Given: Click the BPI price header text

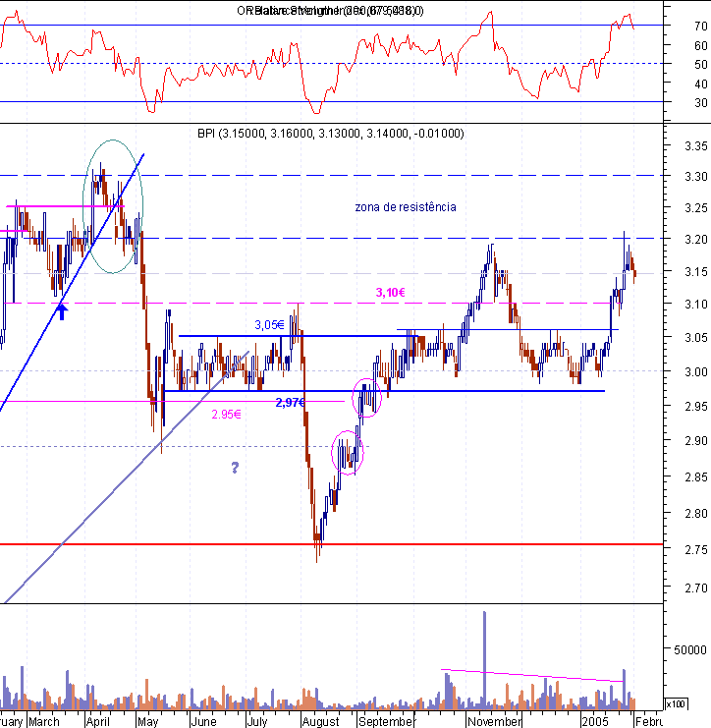Looking at the screenshot, I should (x=330, y=134).
